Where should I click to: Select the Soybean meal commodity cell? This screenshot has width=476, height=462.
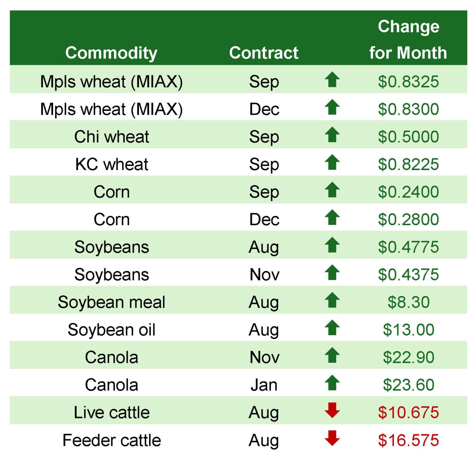click(x=112, y=302)
